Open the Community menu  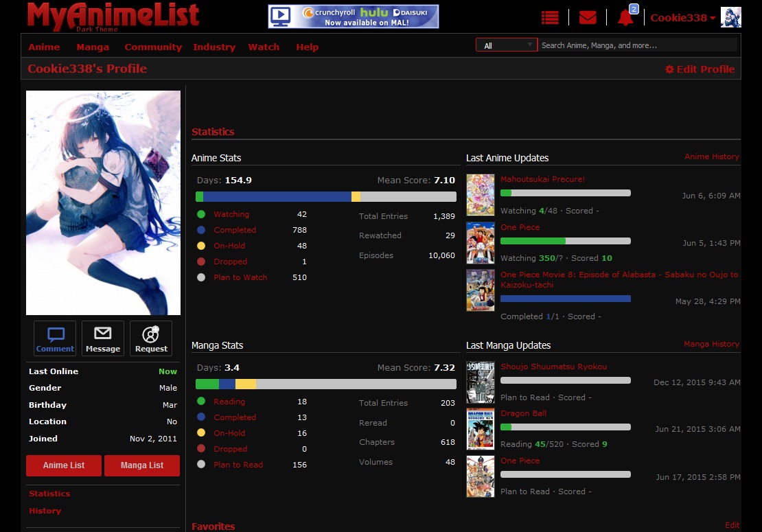[x=152, y=47]
